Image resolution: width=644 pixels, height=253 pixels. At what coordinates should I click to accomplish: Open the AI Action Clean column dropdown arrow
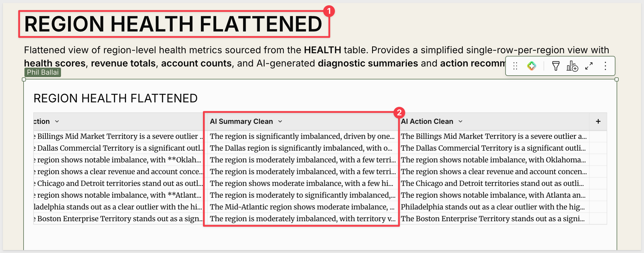(x=460, y=121)
